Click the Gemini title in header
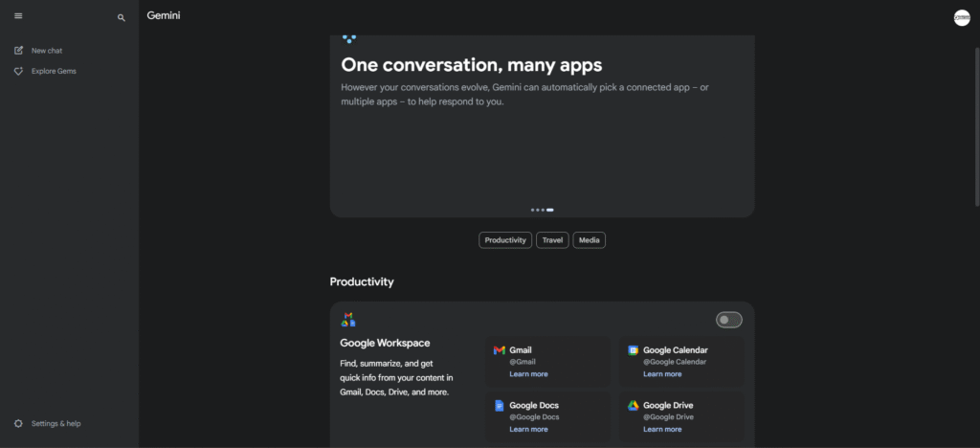The height and width of the screenshot is (448, 980). 164,15
